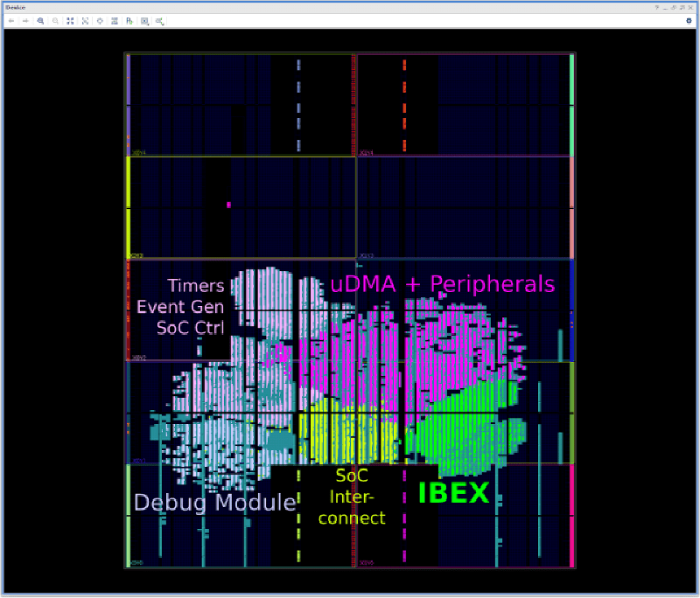Click the last toolbar icon beside cell connections

(160, 19)
